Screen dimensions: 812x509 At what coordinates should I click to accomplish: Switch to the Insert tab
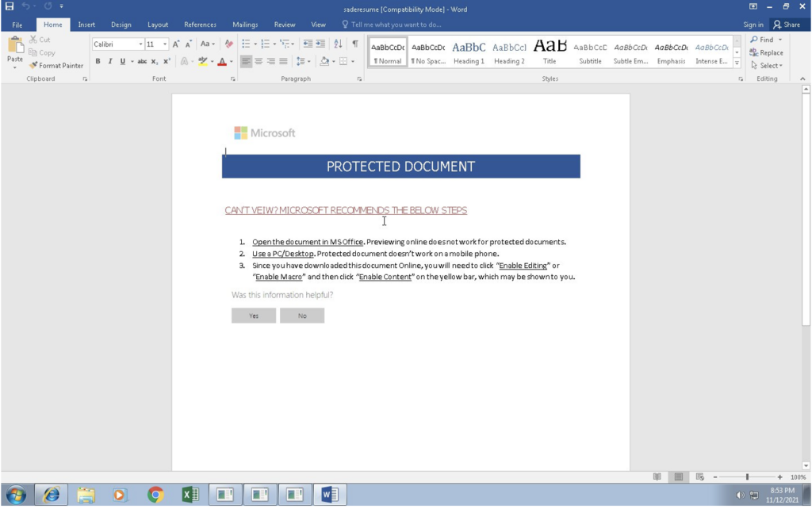coord(86,25)
